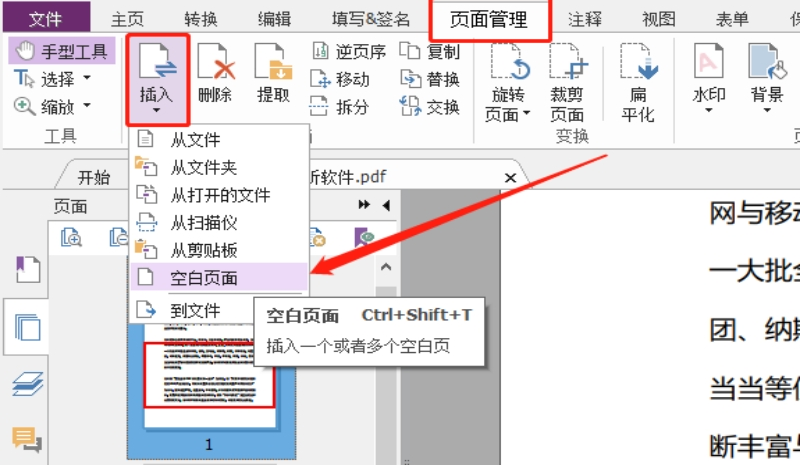This screenshot has height=465, width=800.
Task: Click 逆页序 reverse page order
Action: pos(349,52)
